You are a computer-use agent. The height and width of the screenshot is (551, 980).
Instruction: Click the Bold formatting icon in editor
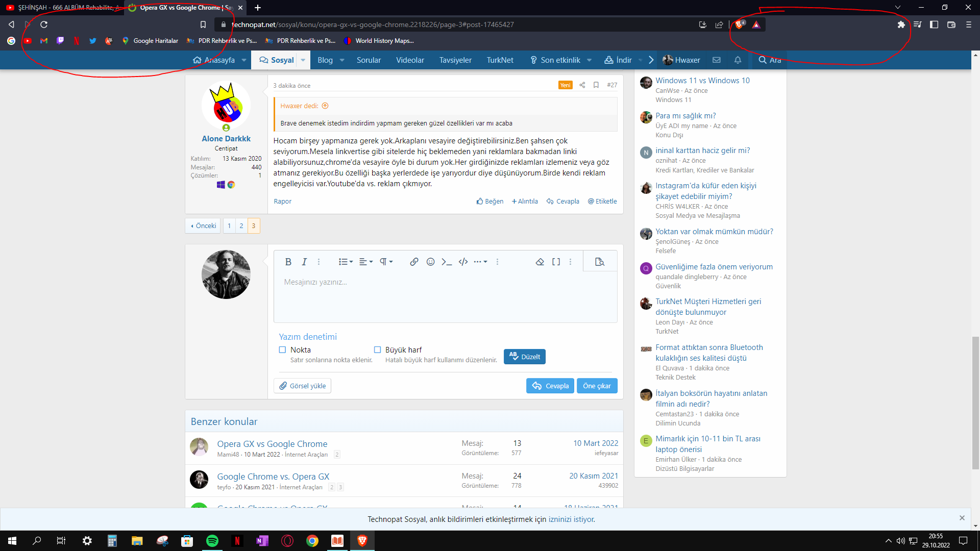[x=288, y=262]
